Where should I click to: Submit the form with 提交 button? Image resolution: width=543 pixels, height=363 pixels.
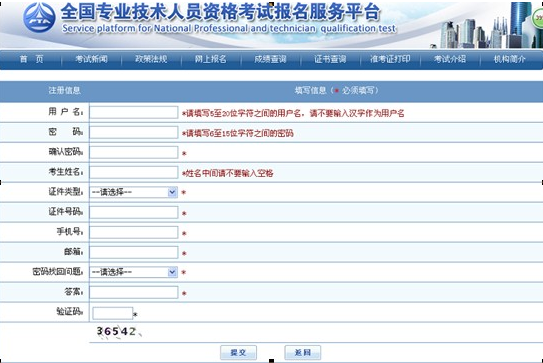[x=238, y=353]
